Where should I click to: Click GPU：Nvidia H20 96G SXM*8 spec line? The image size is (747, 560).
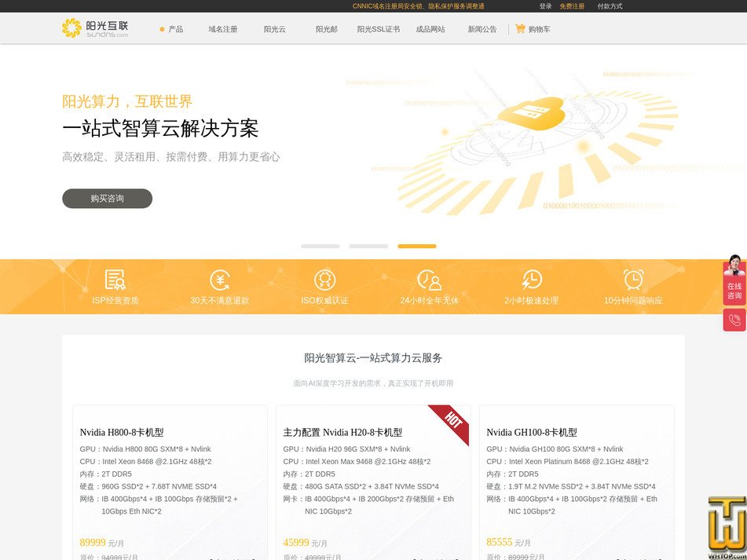click(346, 449)
